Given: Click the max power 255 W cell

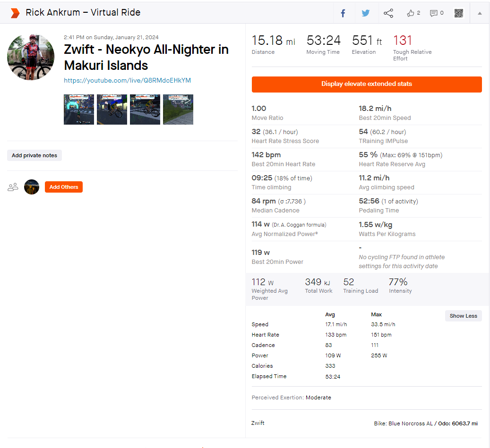Looking at the screenshot, I should tap(379, 355).
